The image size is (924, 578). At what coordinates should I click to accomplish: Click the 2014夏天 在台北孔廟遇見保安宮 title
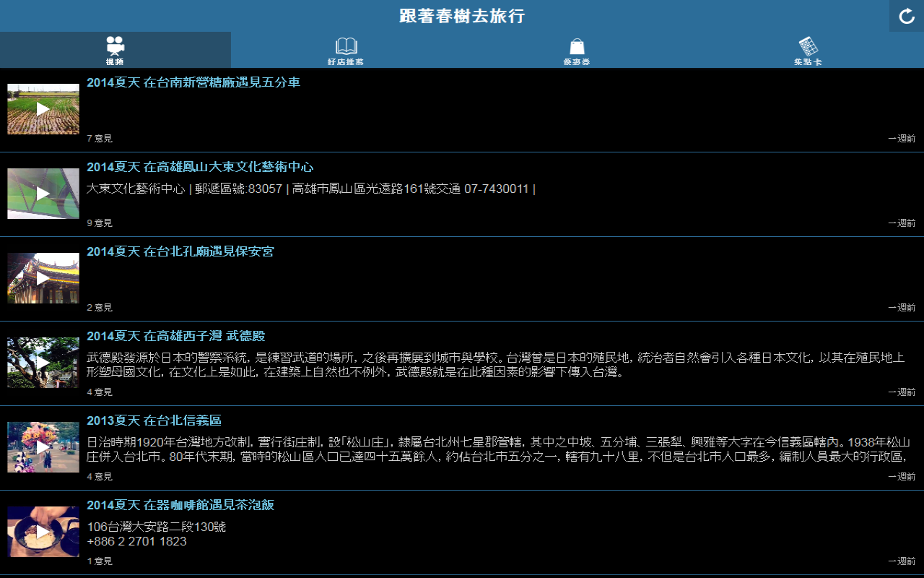click(x=180, y=251)
